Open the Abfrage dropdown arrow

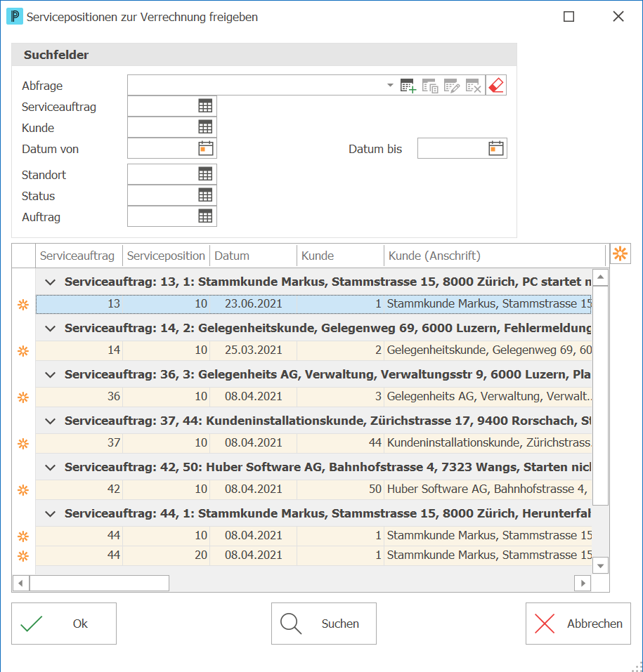pyautogui.click(x=390, y=85)
